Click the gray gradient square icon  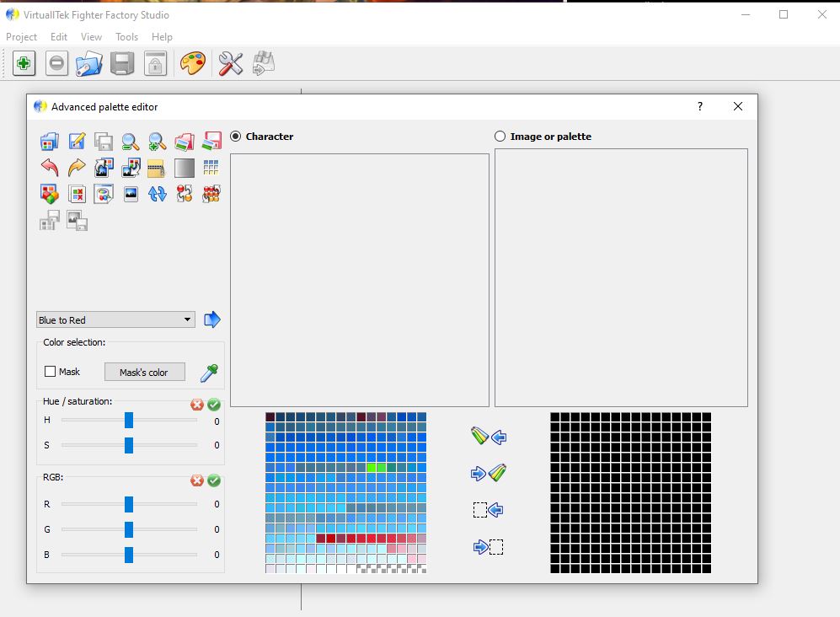click(x=185, y=168)
